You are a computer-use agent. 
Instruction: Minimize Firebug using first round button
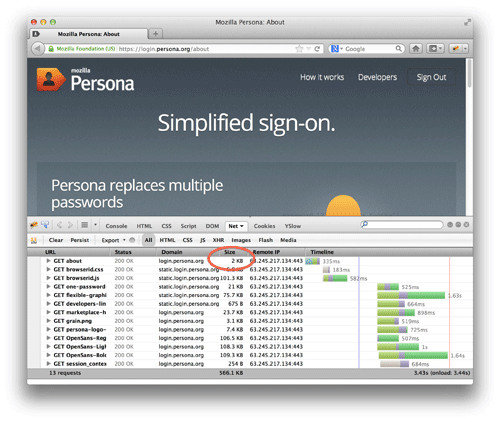click(450, 225)
